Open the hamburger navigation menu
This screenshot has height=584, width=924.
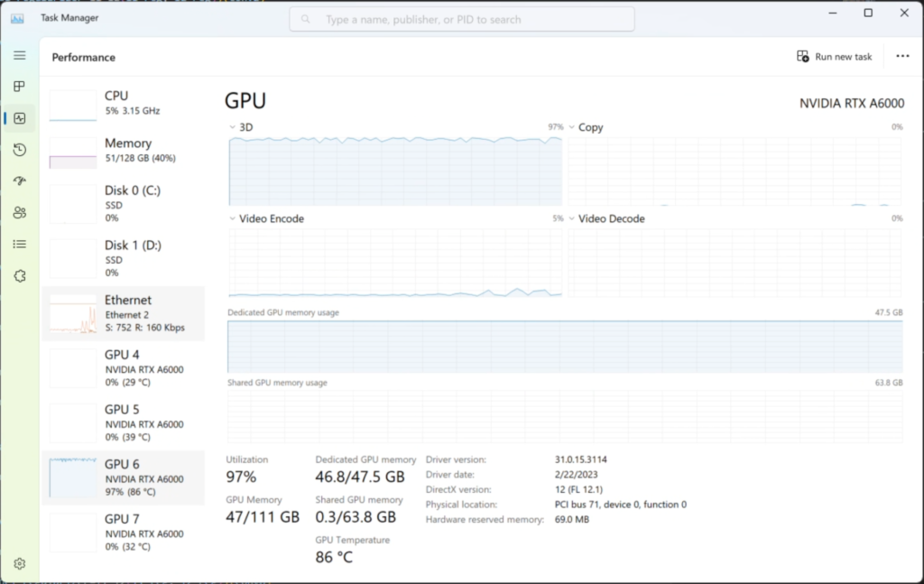click(x=19, y=56)
